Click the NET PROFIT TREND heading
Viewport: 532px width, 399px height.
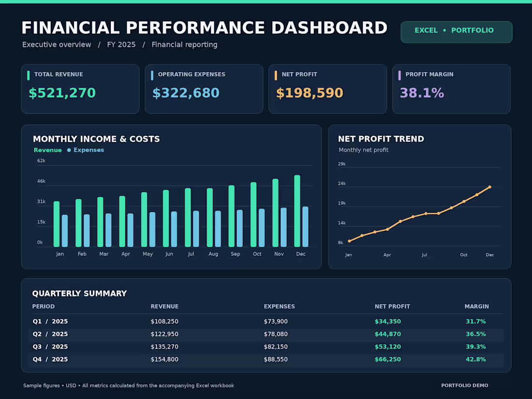click(381, 139)
